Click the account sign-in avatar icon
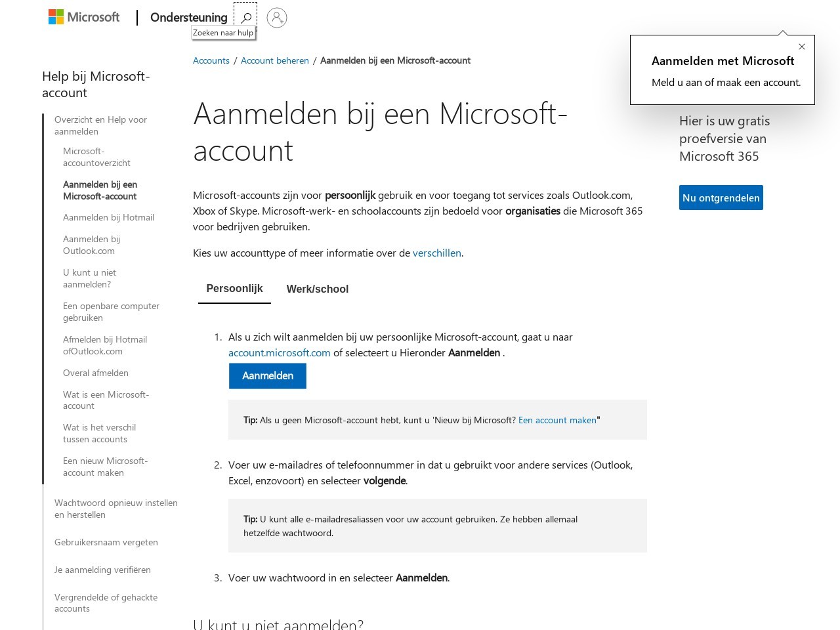 [x=277, y=17]
